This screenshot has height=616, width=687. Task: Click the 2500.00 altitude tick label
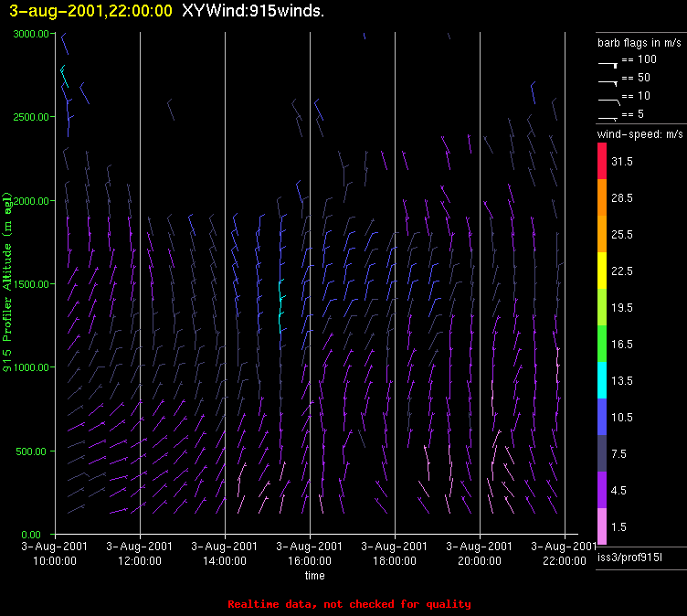pos(31,117)
